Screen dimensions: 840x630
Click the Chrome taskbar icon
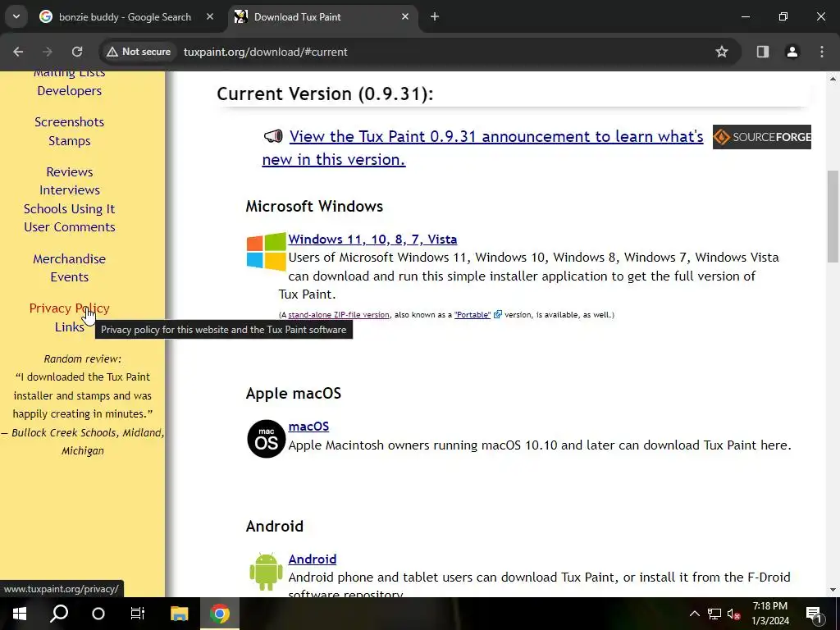pyautogui.click(x=220, y=614)
